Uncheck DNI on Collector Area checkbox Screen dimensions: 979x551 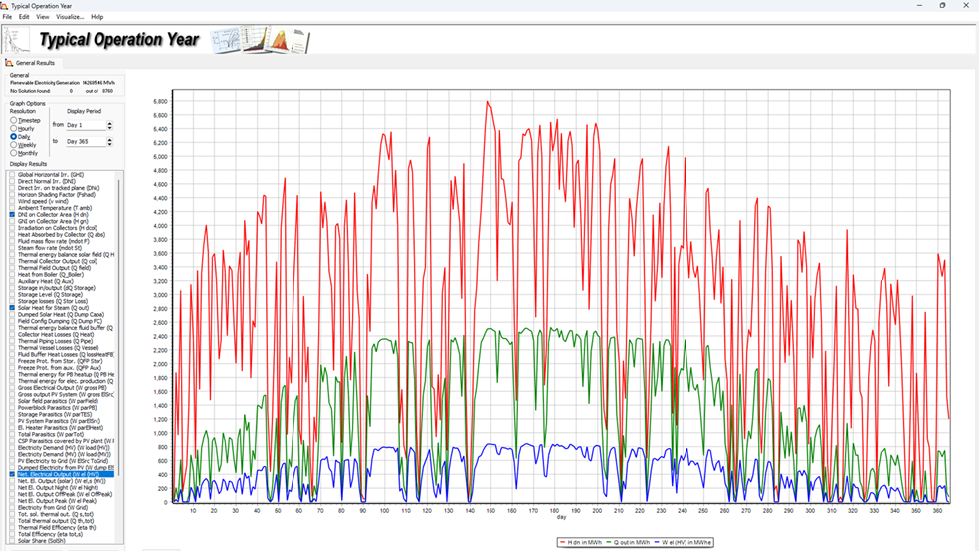click(13, 215)
